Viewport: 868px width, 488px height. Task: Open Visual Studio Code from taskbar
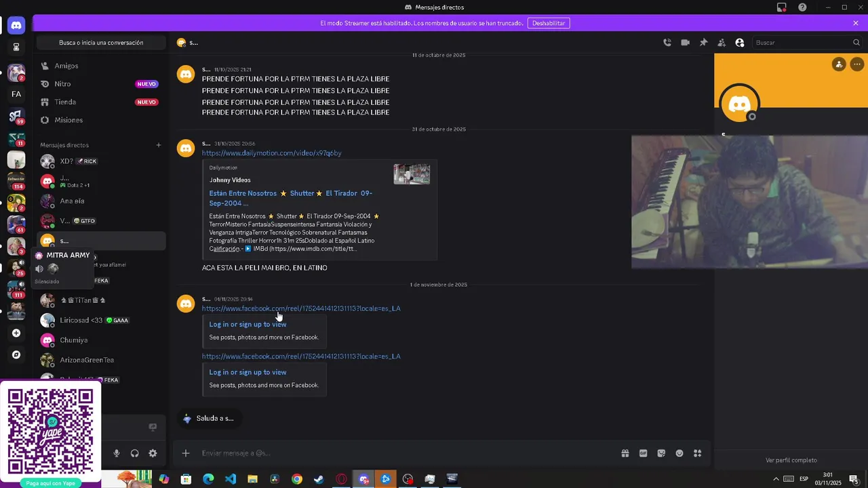(231, 479)
